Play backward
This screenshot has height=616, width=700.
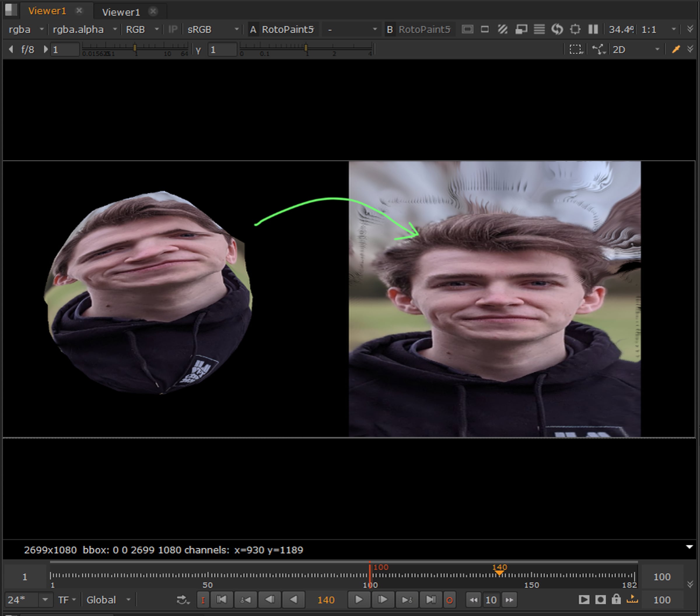coord(293,600)
